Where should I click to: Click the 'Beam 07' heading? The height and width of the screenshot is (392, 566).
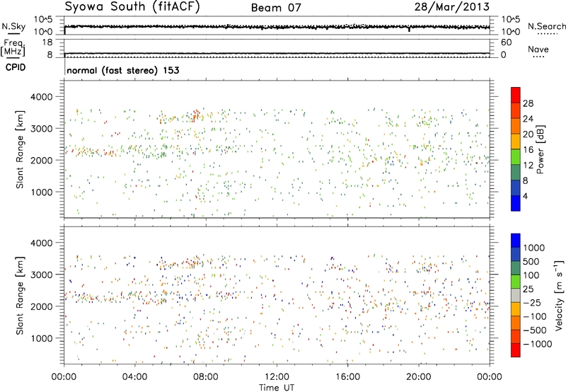276,8
